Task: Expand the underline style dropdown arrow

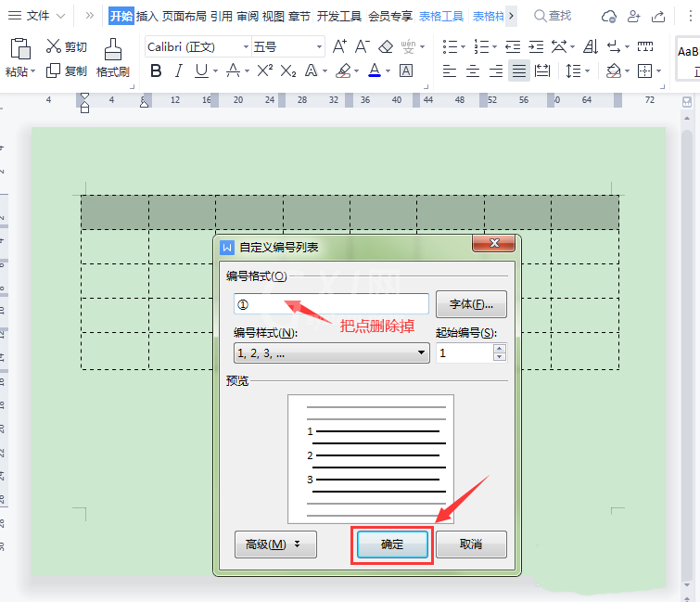Action: 216,71
